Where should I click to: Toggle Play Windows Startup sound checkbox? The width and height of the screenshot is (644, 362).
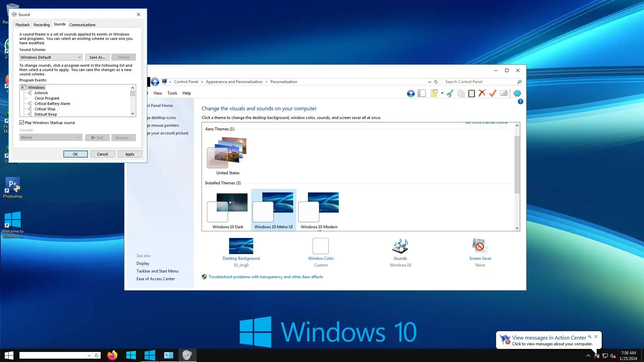click(x=22, y=123)
